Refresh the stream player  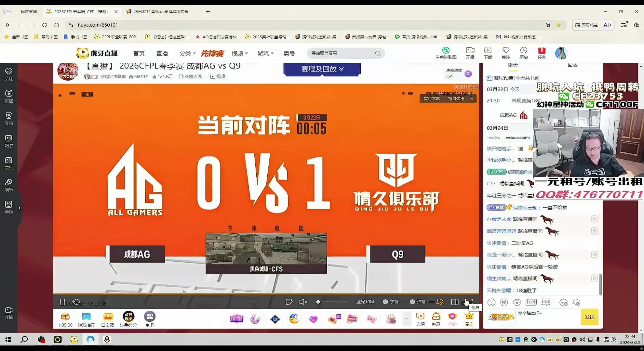coord(76,302)
